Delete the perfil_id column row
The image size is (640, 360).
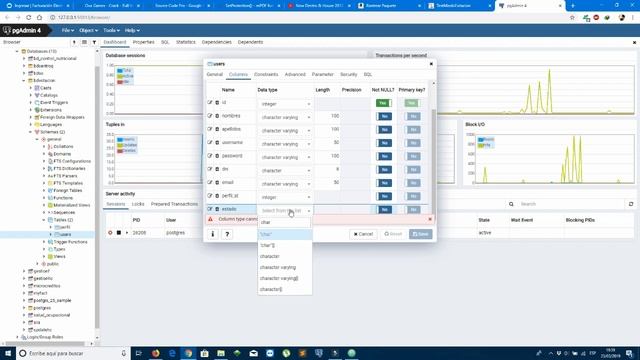pos(217,196)
